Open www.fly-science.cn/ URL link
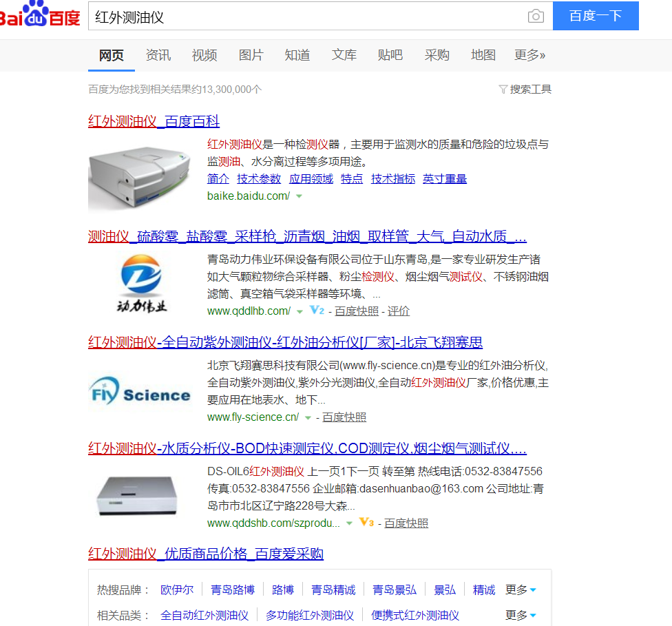Image resolution: width=672 pixels, height=626 pixels. click(253, 417)
